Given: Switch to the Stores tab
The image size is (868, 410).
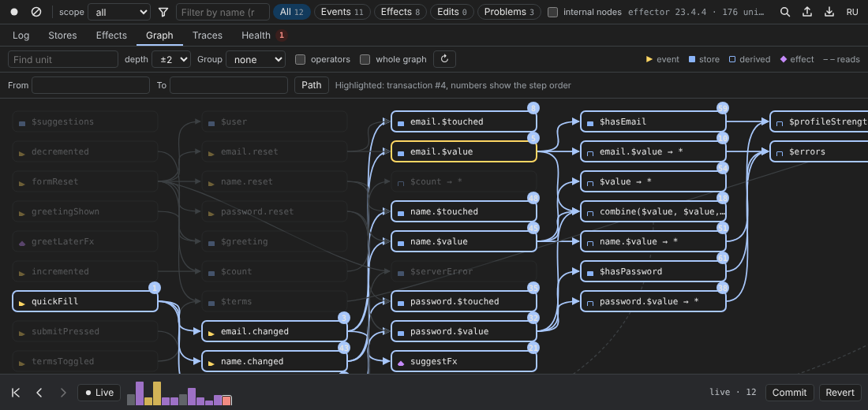Looking at the screenshot, I should pos(62,35).
